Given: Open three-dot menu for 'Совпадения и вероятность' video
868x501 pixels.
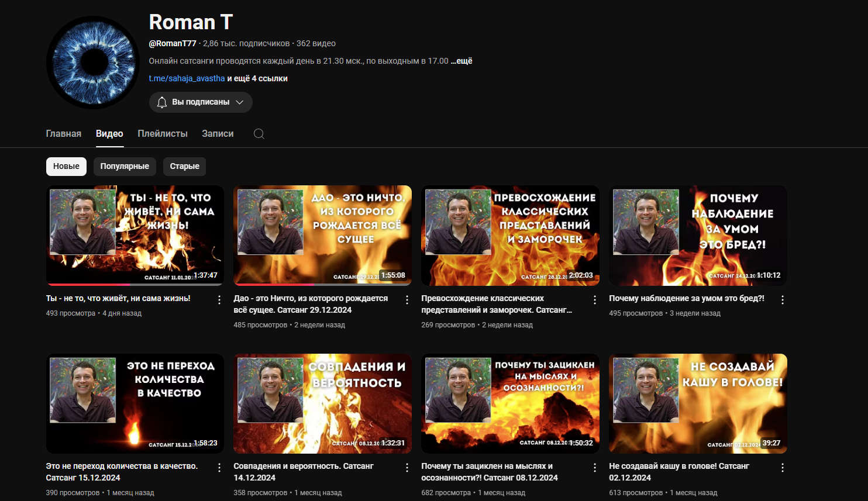Looking at the screenshot, I should click(407, 468).
